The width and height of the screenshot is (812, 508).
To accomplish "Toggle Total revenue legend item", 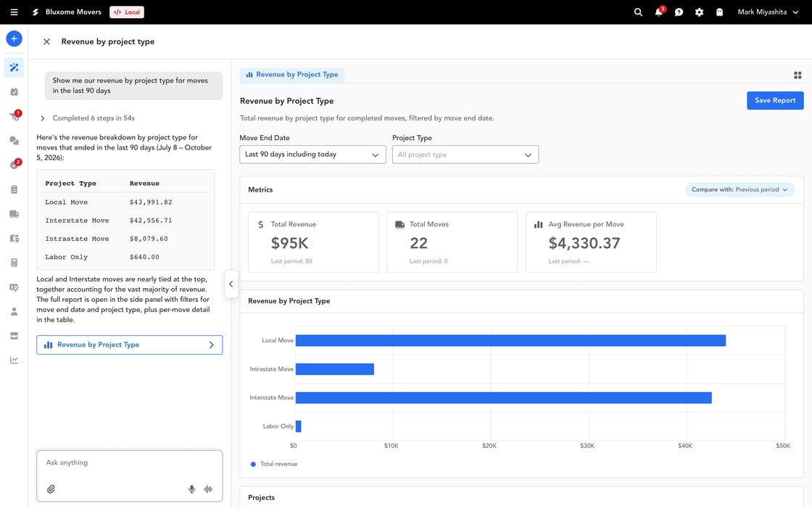I will pos(274,464).
